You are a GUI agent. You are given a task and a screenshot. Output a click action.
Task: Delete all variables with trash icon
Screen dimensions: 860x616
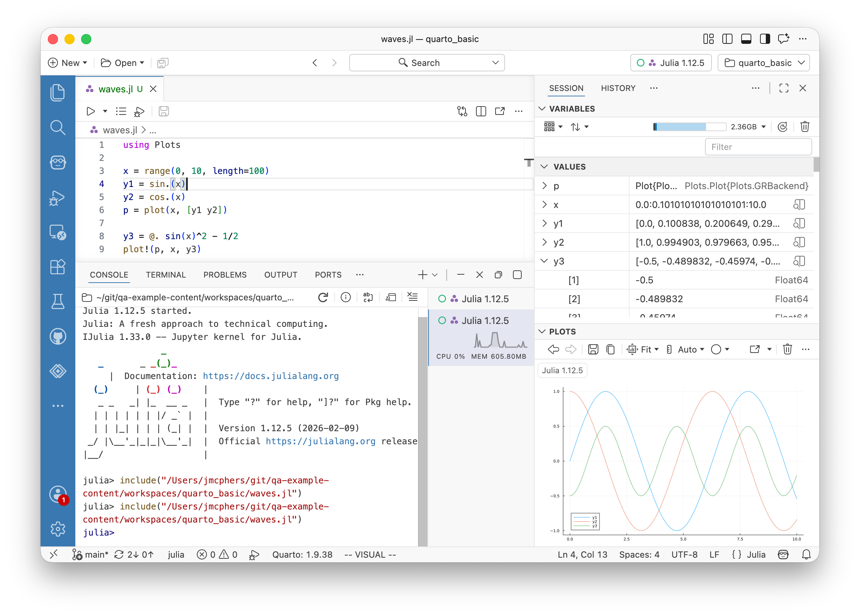click(x=805, y=127)
